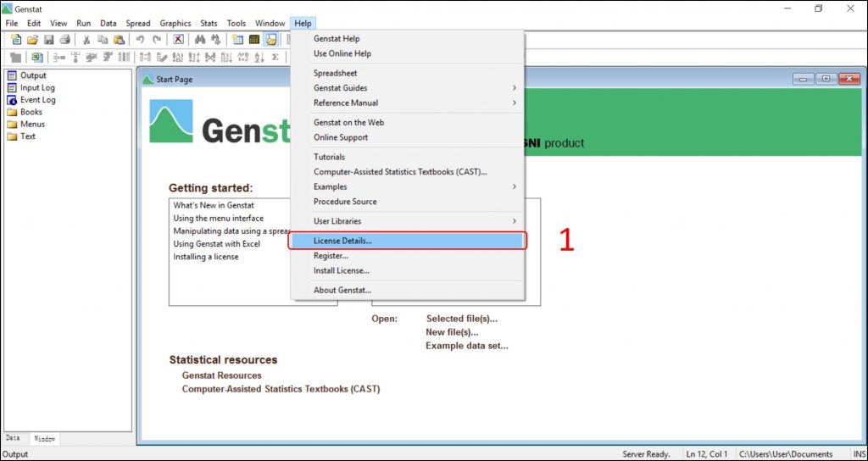The height and width of the screenshot is (461, 868).
Task: Click the Print toolbar icon
Action: (x=64, y=39)
